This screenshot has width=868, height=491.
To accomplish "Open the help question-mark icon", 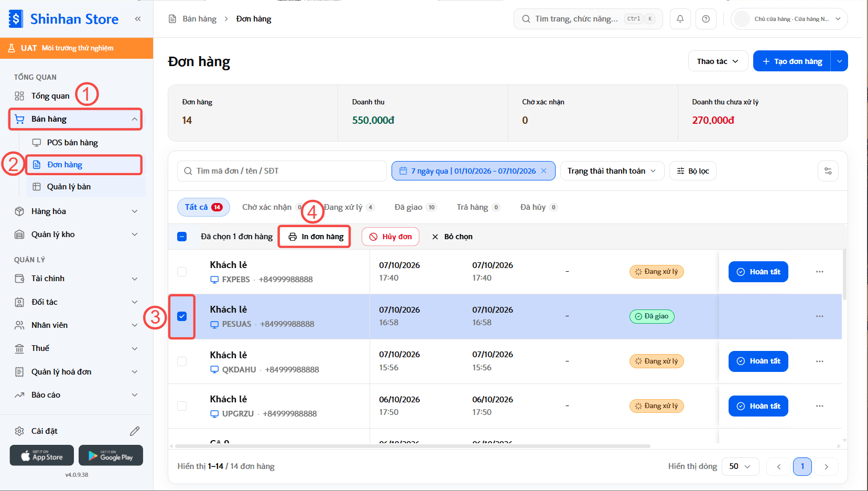I will pyautogui.click(x=706, y=19).
